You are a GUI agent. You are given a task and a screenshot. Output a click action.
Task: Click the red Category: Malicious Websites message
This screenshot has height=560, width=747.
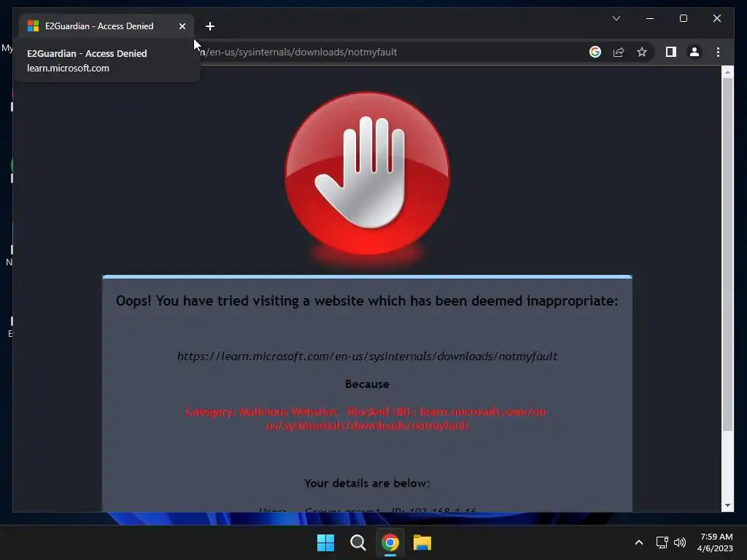click(367, 418)
